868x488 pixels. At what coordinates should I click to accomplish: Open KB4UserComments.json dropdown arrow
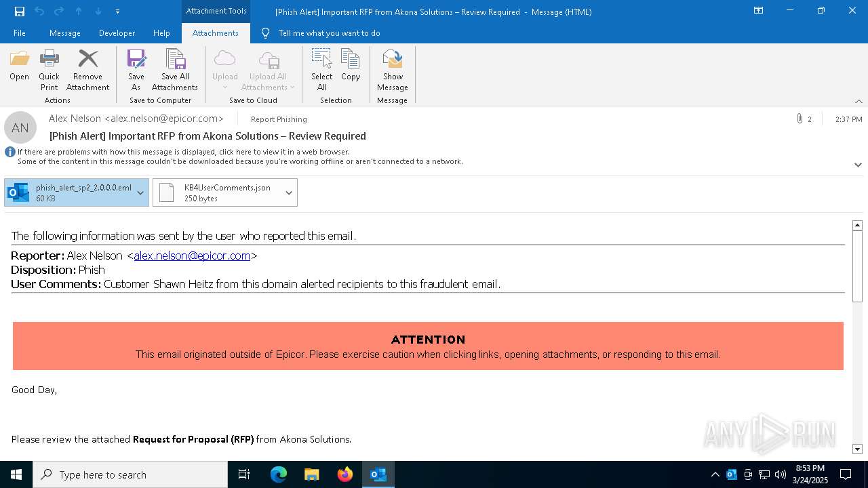[x=289, y=192]
